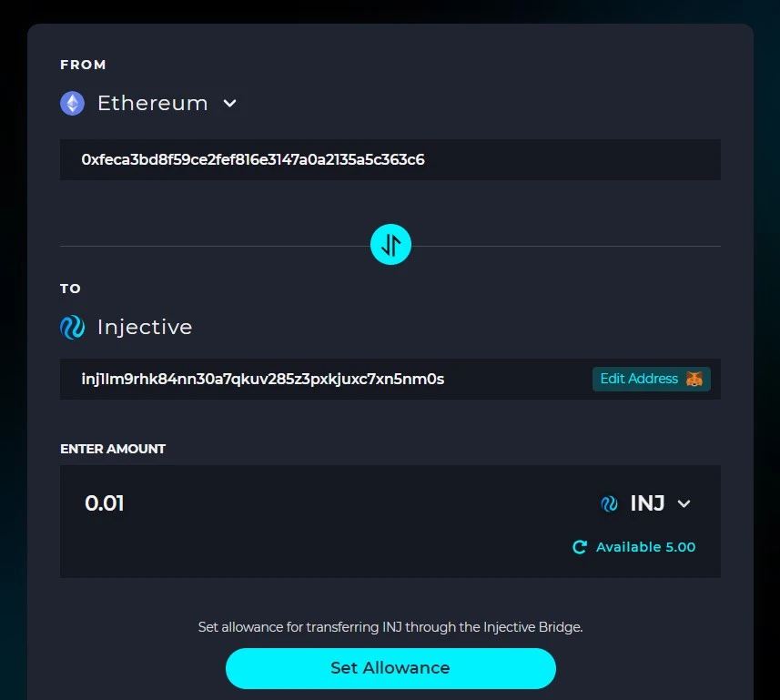Click the Ethereum network logo icon
This screenshot has height=700, width=780.
pyautogui.click(x=72, y=103)
